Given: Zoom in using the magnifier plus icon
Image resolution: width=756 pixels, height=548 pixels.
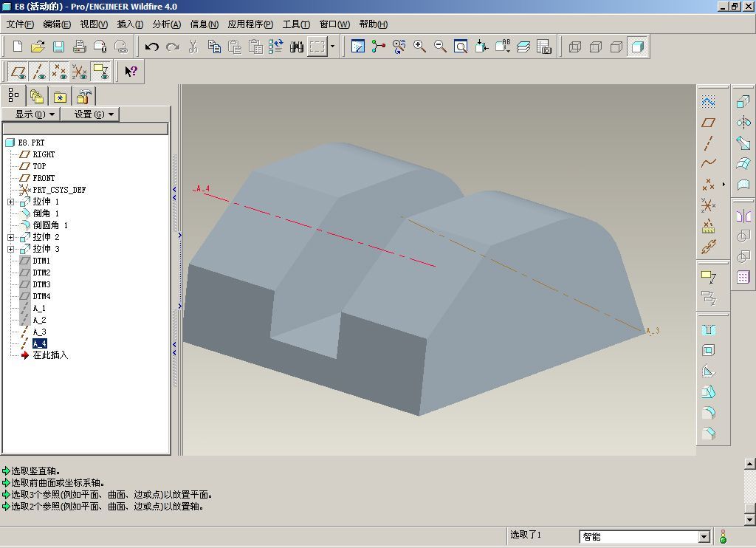Looking at the screenshot, I should [x=419, y=47].
